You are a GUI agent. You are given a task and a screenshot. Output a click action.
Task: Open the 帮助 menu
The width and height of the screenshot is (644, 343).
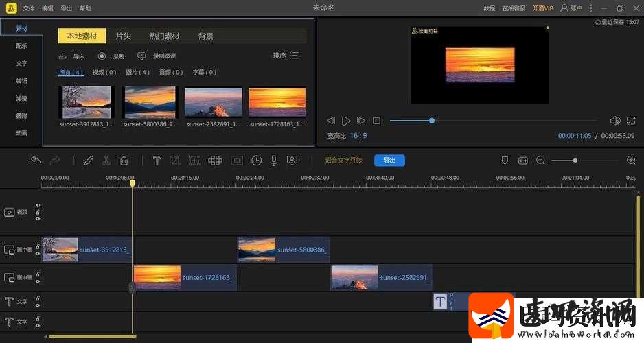pos(85,8)
